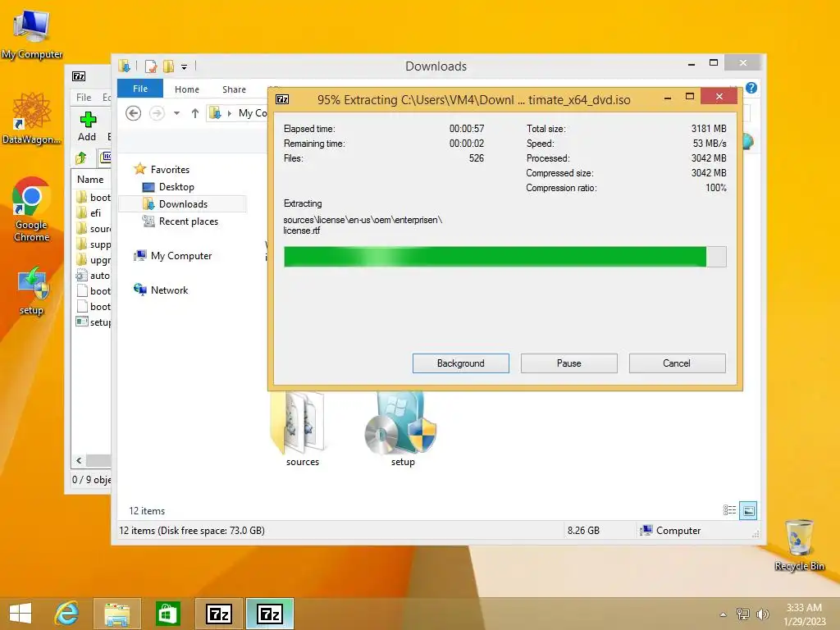The image size is (840, 630).
Task: Open the taskbar clock and date
Action: pos(804,614)
